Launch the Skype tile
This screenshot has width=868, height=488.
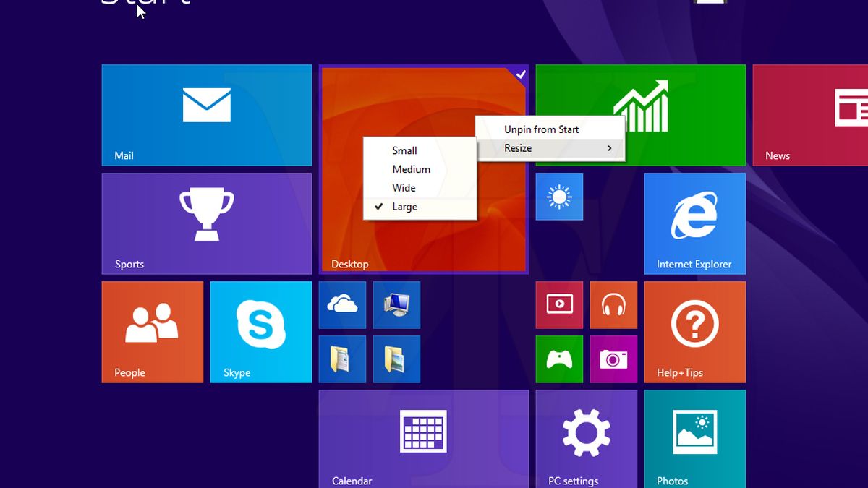pyautogui.click(x=260, y=331)
